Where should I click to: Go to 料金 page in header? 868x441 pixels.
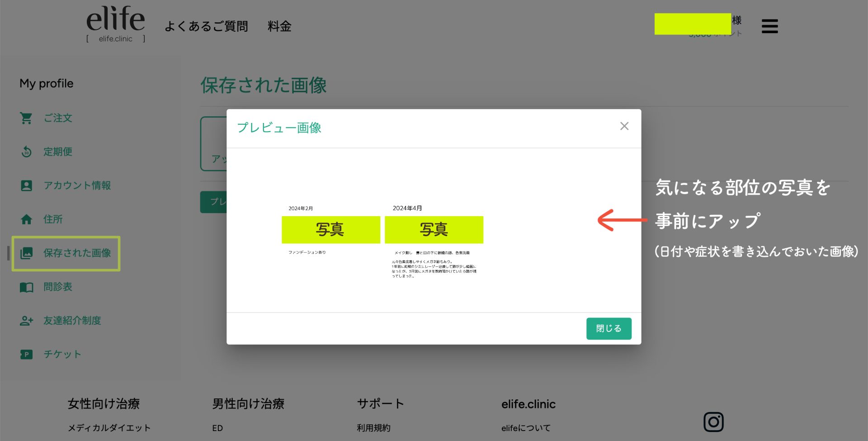[x=279, y=26]
